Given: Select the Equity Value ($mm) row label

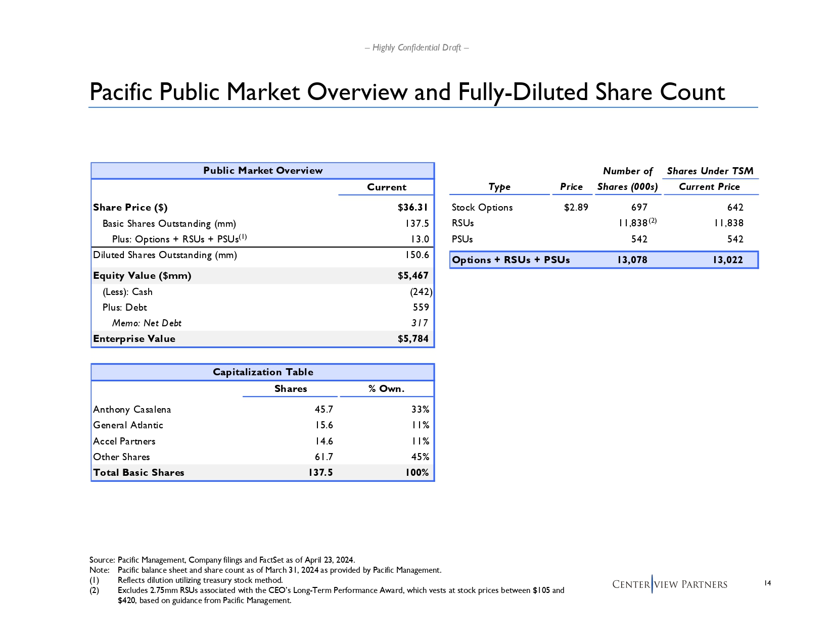Looking at the screenshot, I should pos(142,276).
